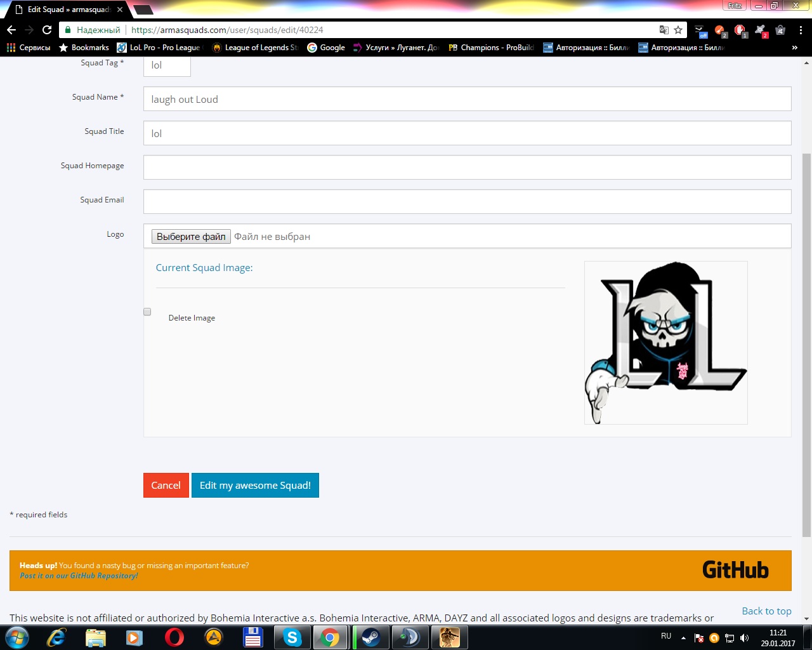Tick the Delete Image checkbox
The image size is (812, 650).
point(147,312)
